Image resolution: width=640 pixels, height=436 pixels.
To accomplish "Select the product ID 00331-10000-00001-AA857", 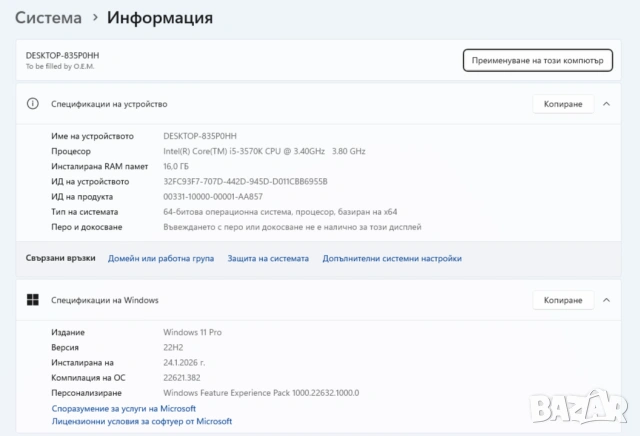I will (x=213, y=196).
